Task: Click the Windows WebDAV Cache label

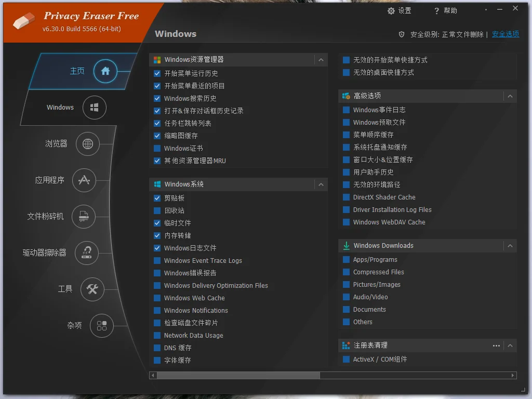Action: click(x=389, y=222)
